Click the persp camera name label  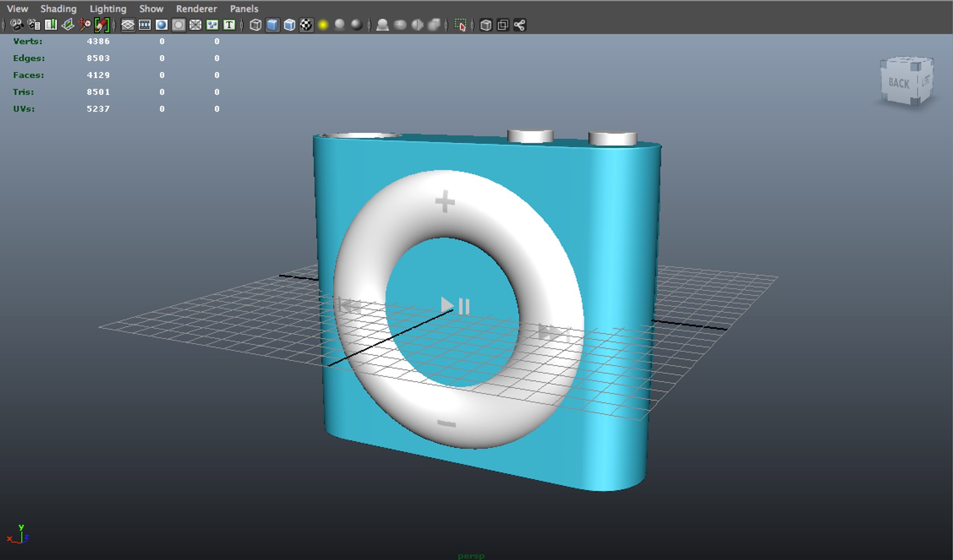471,556
